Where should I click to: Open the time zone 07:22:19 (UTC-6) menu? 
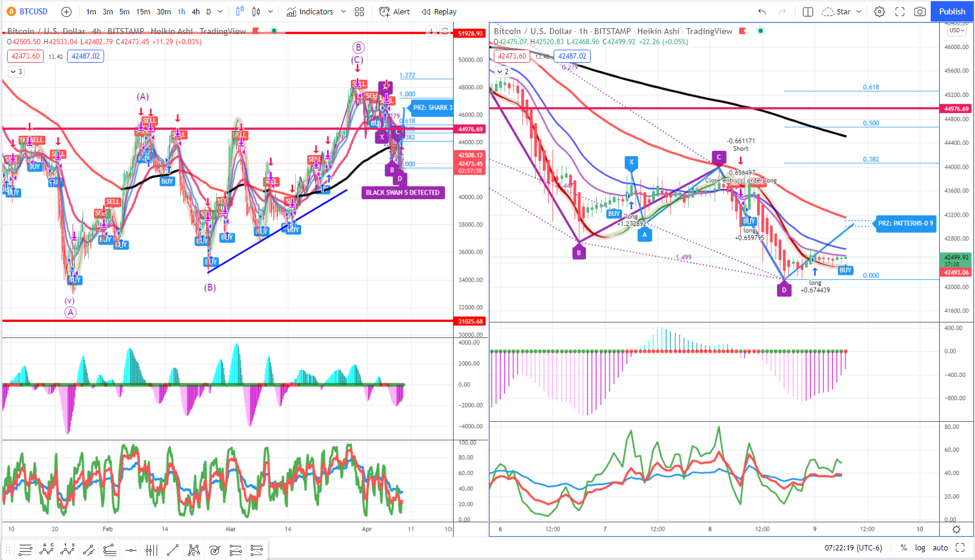(x=853, y=547)
